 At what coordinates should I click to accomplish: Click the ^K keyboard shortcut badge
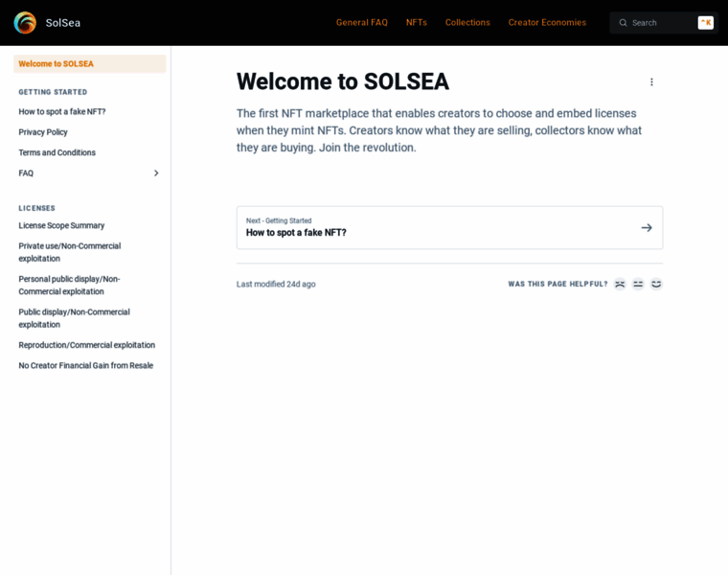click(x=706, y=23)
